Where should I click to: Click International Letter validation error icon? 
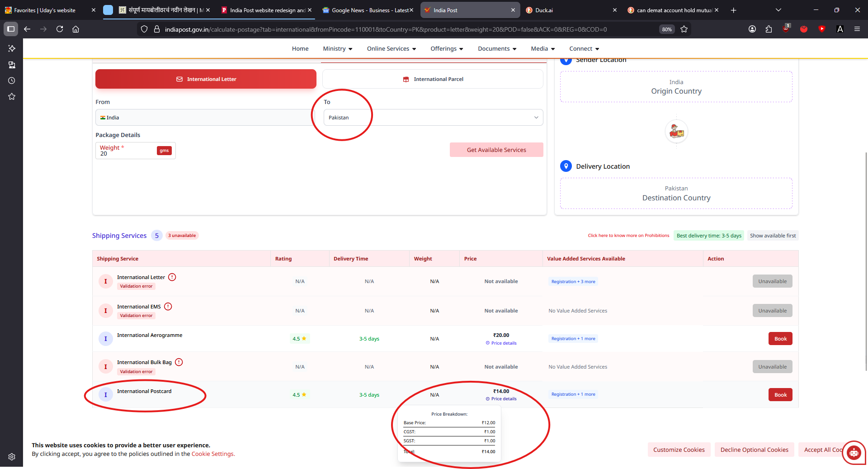tap(172, 277)
